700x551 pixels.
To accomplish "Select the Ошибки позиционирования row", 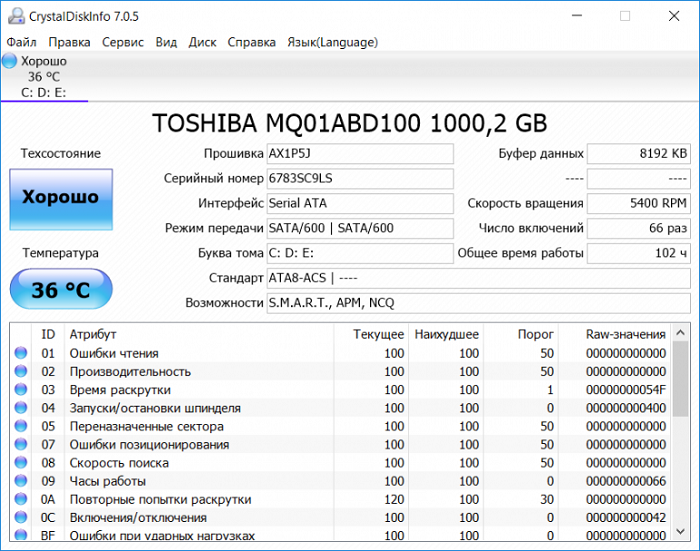I will click(340, 444).
